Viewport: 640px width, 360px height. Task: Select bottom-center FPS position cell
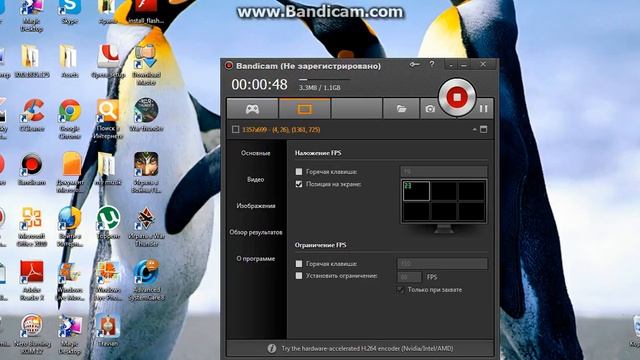pyautogui.click(x=444, y=211)
